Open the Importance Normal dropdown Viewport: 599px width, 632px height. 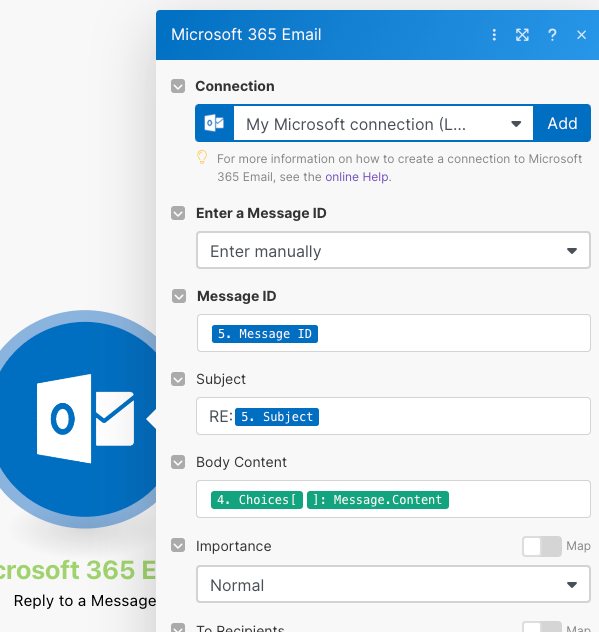(x=393, y=584)
